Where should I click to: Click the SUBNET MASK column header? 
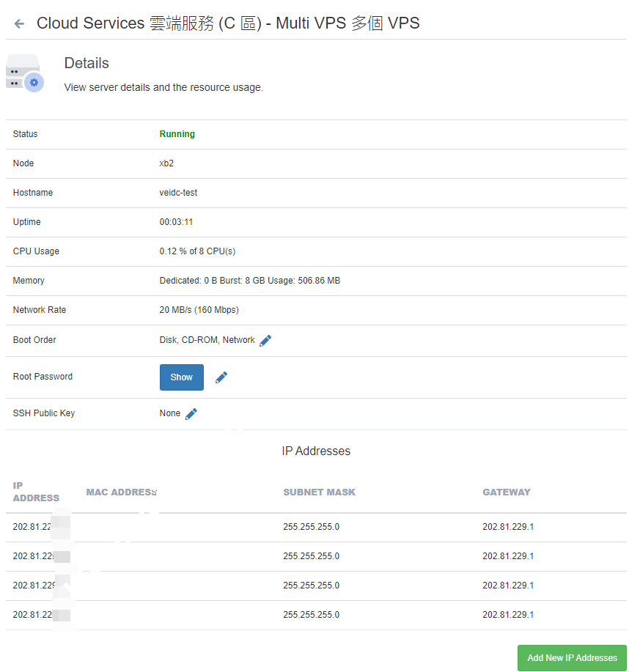coord(319,492)
